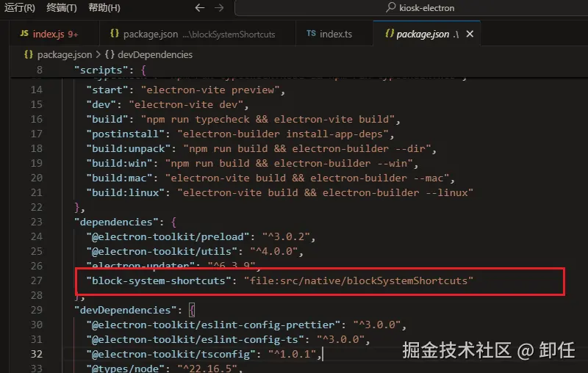Screen dimensions: 588x373
Task: Click the opening brace after devDependencies
Action: tap(192, 310)
